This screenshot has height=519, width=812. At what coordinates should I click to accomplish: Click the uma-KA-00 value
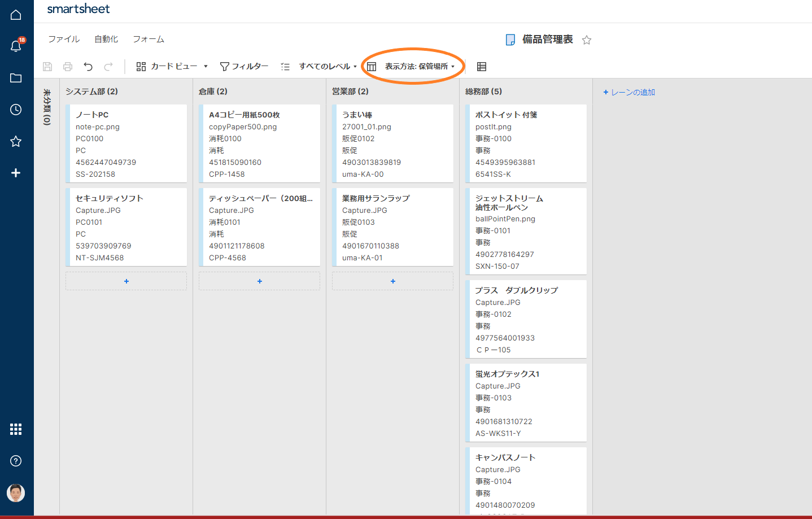[363, 175]
